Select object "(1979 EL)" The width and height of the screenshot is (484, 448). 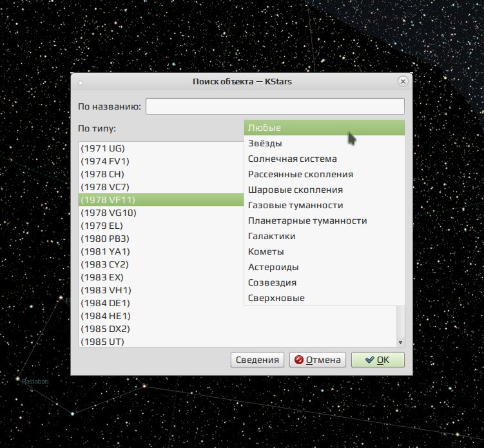[161, 226]
